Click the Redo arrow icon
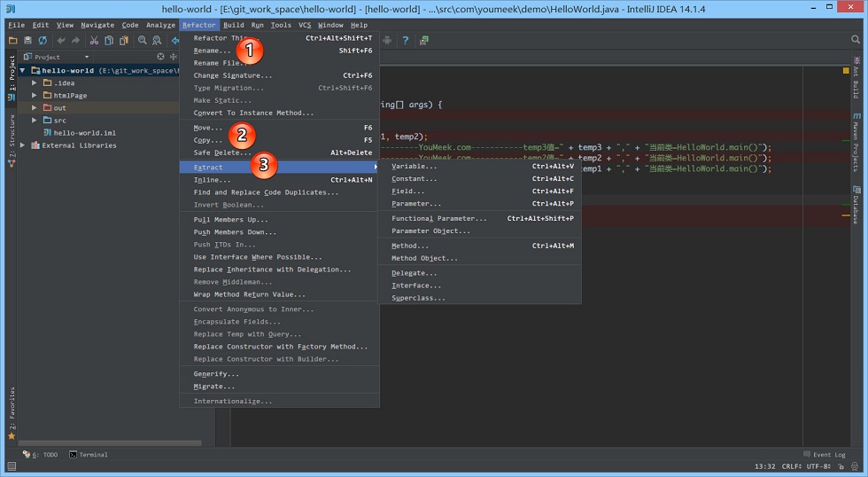 [76, 41]
